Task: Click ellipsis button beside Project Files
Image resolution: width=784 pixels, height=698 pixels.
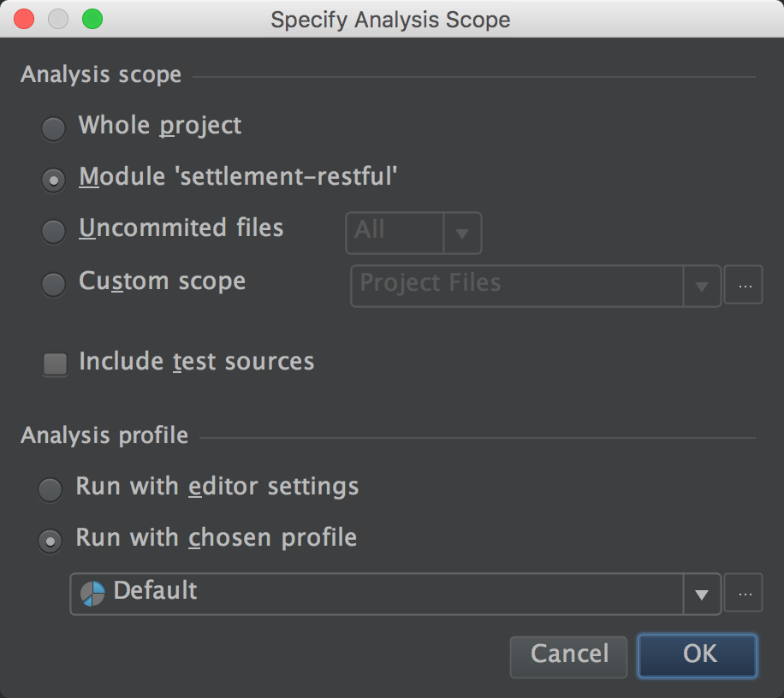Action: 744,286
